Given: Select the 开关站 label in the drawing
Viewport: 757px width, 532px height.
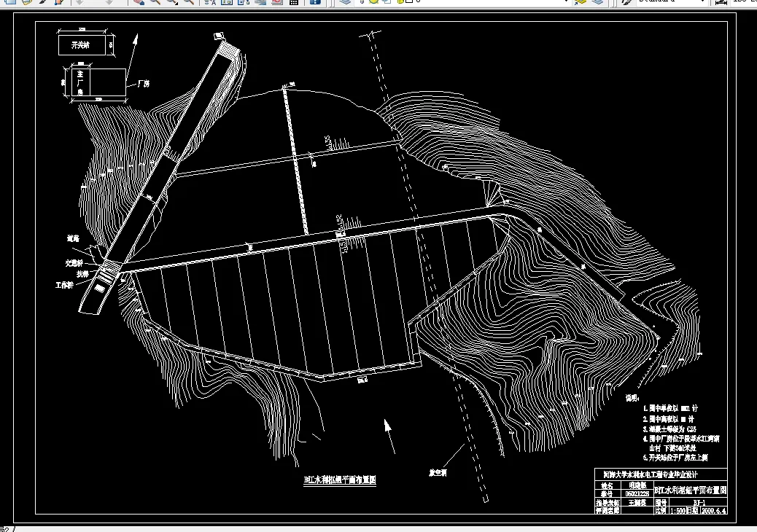Looking at the screenshot, I should click(x=81, y=45).
